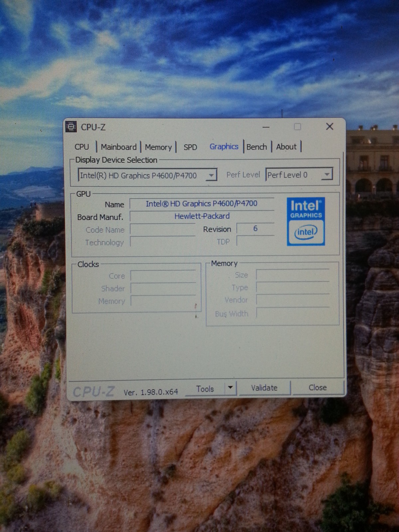This screenshot has width=399, height=532.
Task: Switch to the About tab
Action: (x=286, y=147)
